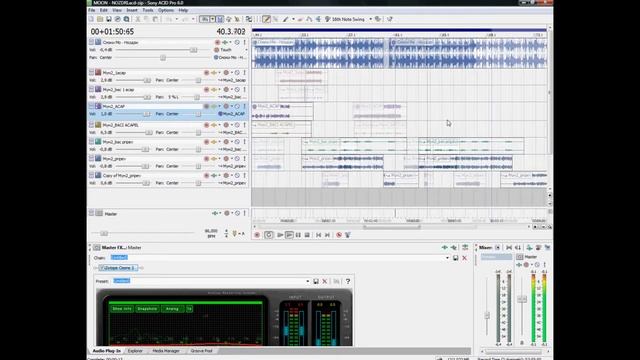Viewport: 640px width, 360px height.
Task: Open the Undo history dropdown arrow
Action: tap(176, 19)
